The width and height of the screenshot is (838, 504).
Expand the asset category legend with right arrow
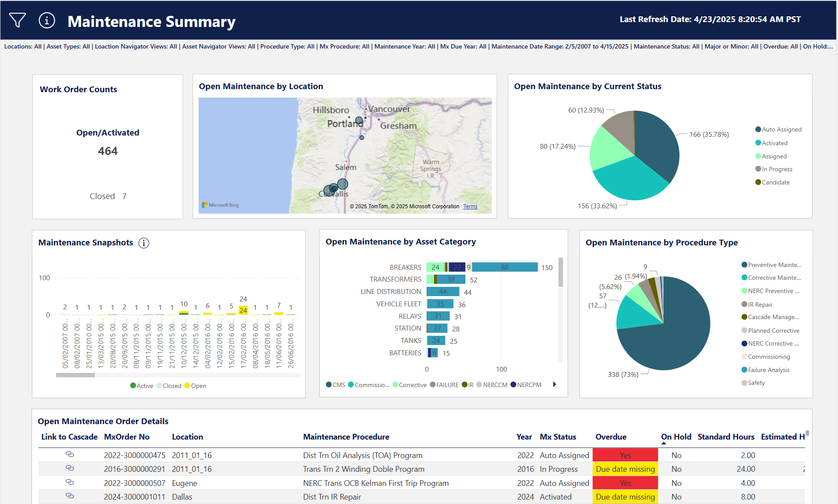[555, 384]
